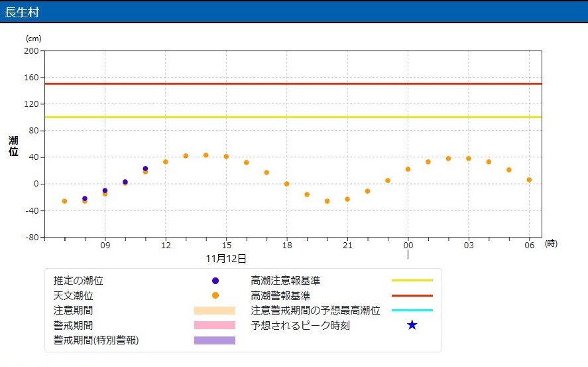
Task: Click the orange dot legend icon for 天文潮位
Action: click(215, 296)
